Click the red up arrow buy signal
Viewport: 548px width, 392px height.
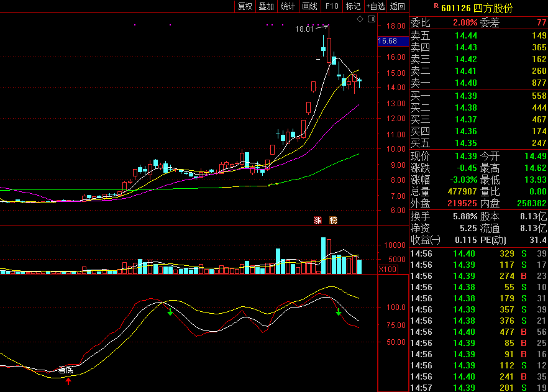(68, 381)
